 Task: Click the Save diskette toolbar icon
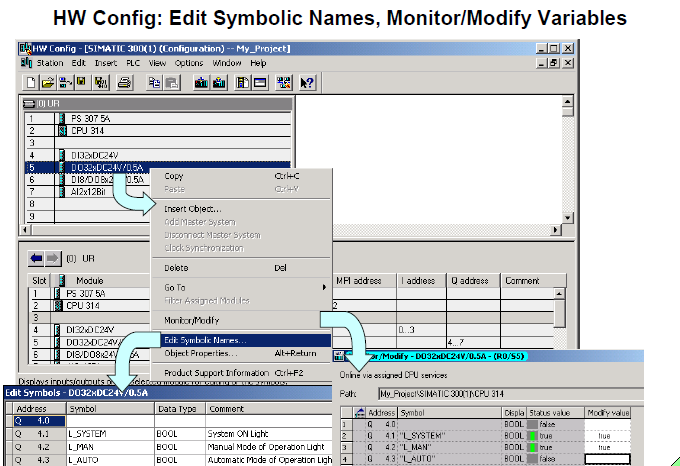point(82,82)
